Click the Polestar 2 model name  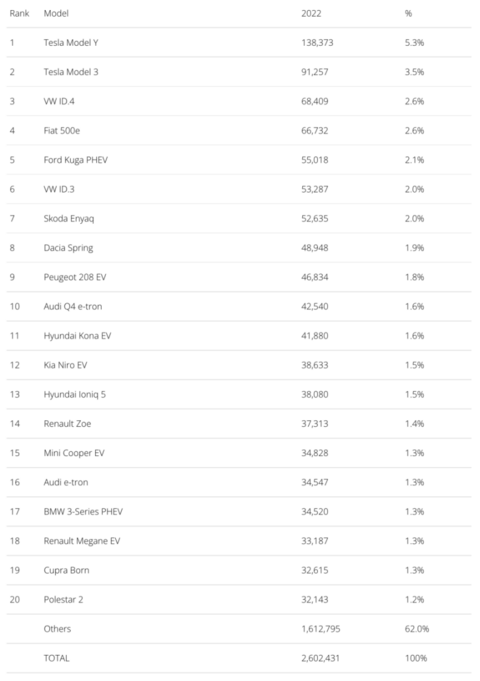(x=63, y=600)
